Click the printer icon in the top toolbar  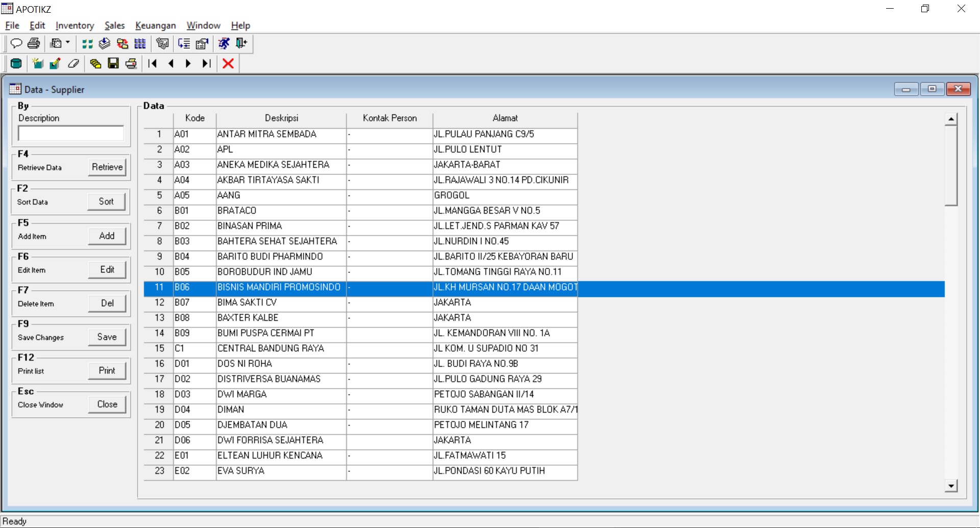point(33,43)
